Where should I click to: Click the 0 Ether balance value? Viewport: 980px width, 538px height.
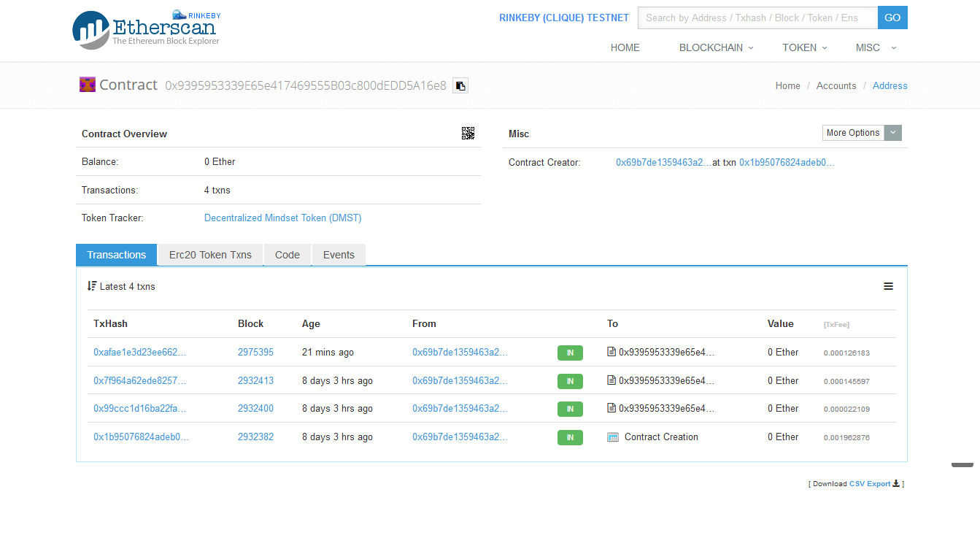tap(220, 161)
